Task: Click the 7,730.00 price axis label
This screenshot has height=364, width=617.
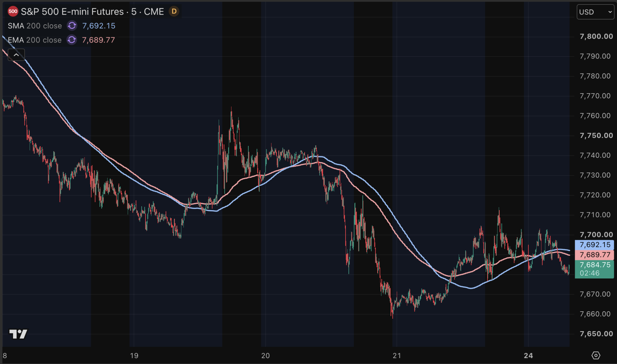Action: pos(595,175)
